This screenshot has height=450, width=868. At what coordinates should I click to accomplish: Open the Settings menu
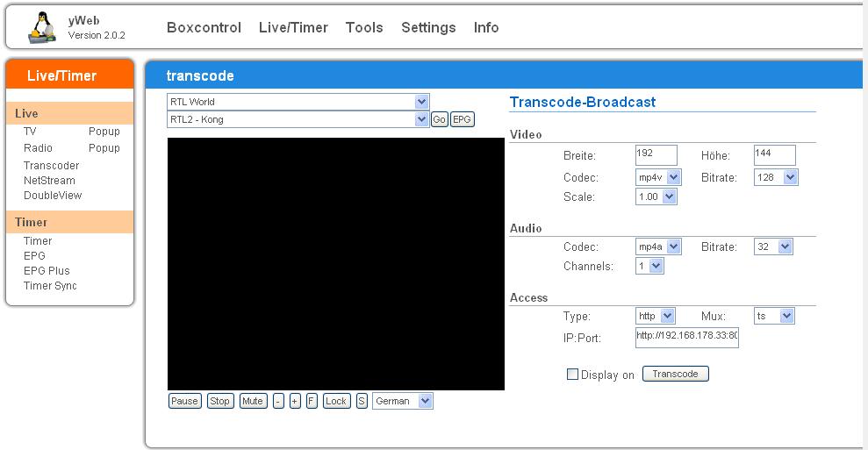tap(428, 27)
